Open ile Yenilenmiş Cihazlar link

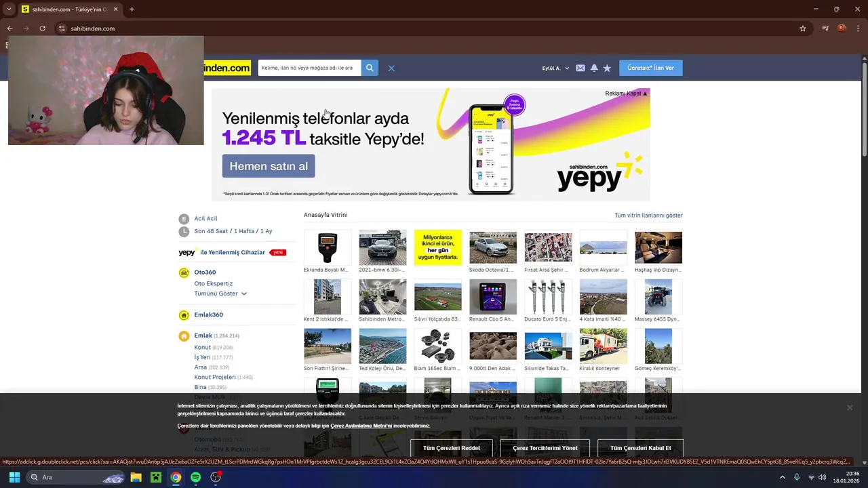point(233,252)
